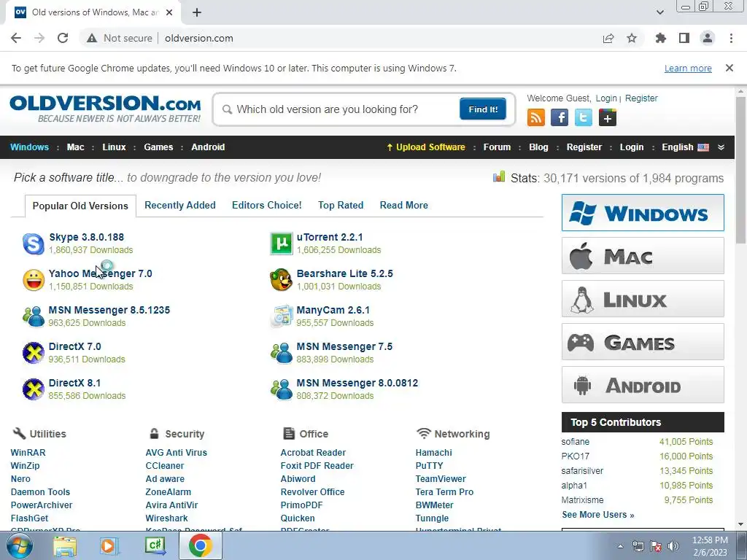
Task: Open the Twitter icon link
Action: point(583,117)
